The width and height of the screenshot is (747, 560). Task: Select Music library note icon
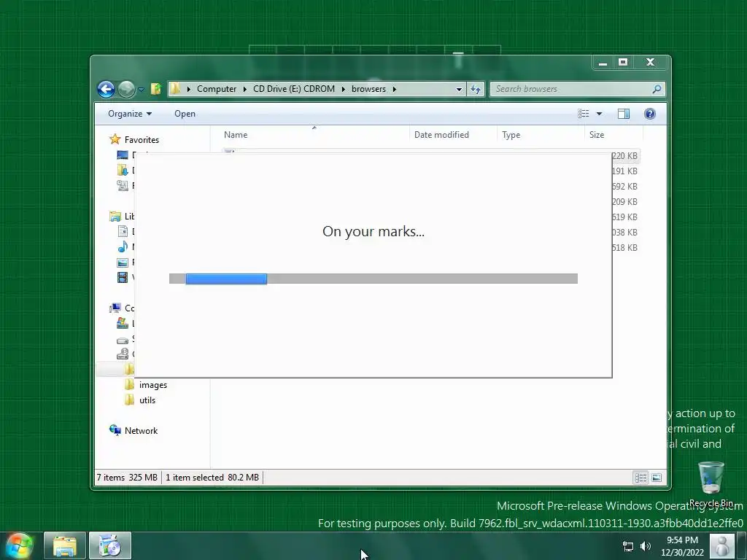click(x=123, y=246)
